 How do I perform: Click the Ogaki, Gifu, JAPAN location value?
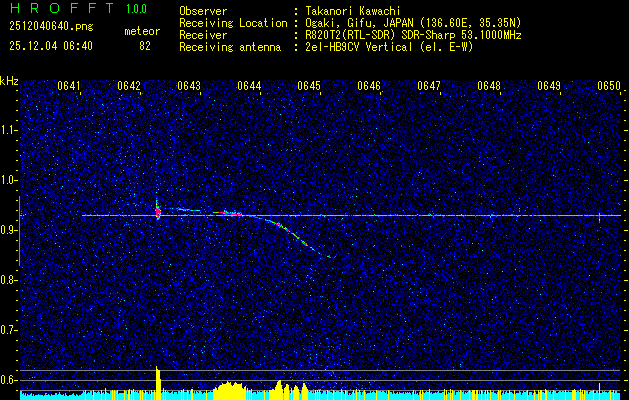412,23
